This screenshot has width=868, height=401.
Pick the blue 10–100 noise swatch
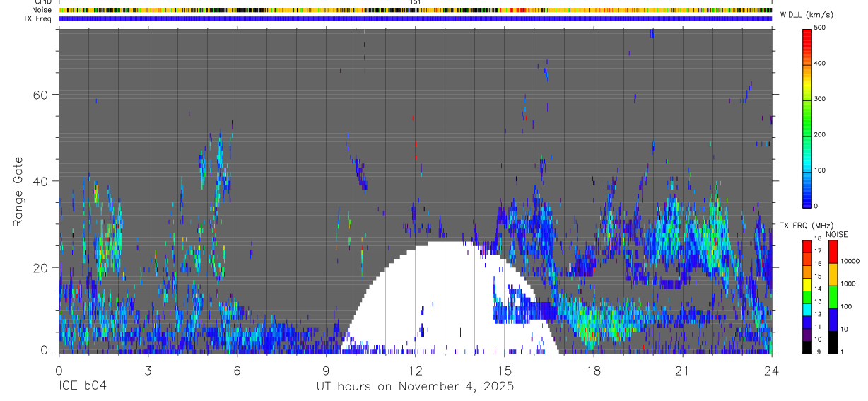click(x=833, y=320)
